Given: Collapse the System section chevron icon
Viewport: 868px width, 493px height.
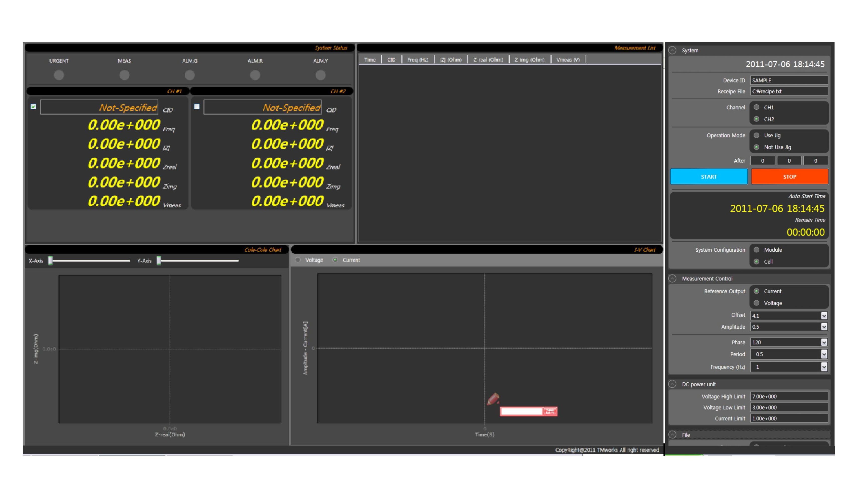Looking at the screenshot, I should point(672,51).
